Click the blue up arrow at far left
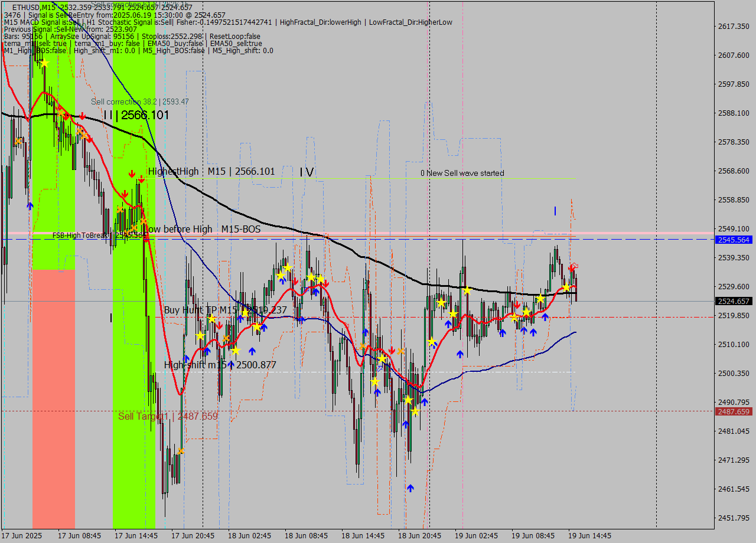756x543 pixels. [x=30, y=206]
